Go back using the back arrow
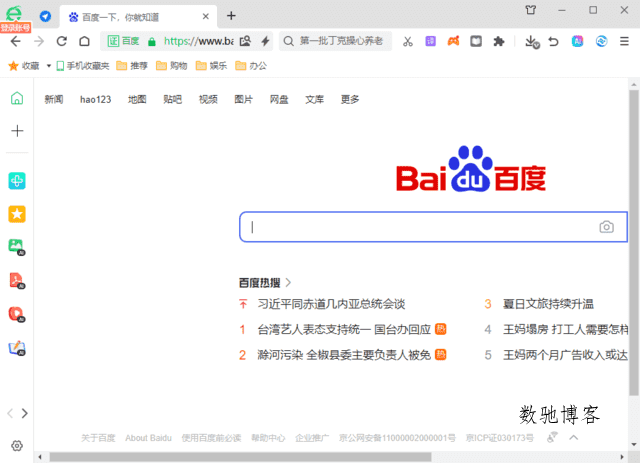 pyautogui.click(x=16, y=41)
